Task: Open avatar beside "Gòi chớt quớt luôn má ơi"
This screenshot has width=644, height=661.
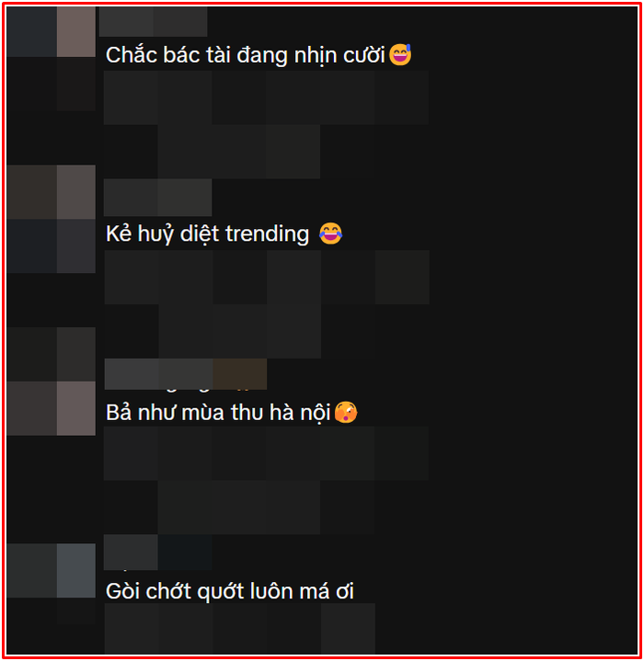Action: 51,570
